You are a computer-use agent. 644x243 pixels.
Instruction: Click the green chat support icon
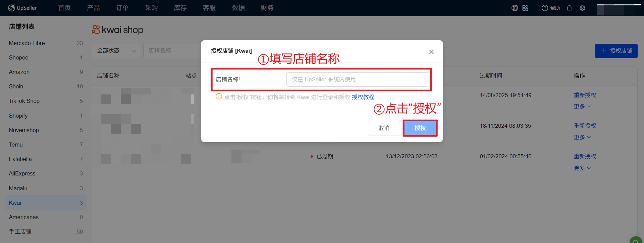636,240
